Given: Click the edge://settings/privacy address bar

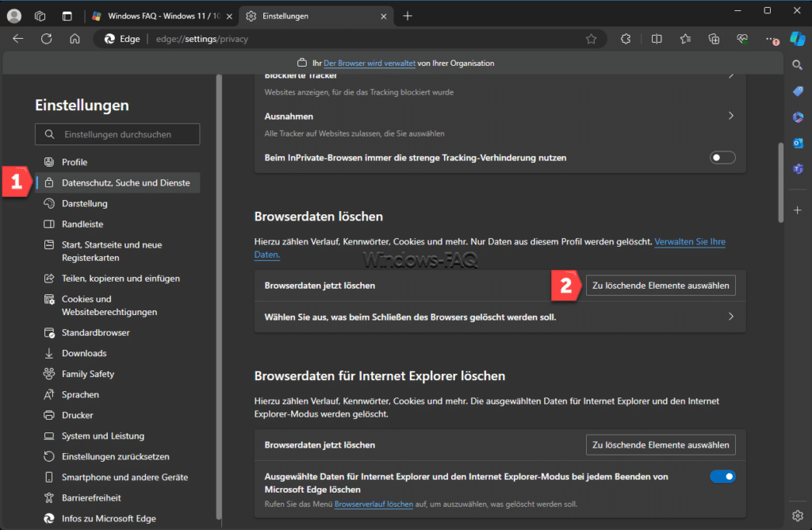Looking at the screenshot, I should [350, 39].
